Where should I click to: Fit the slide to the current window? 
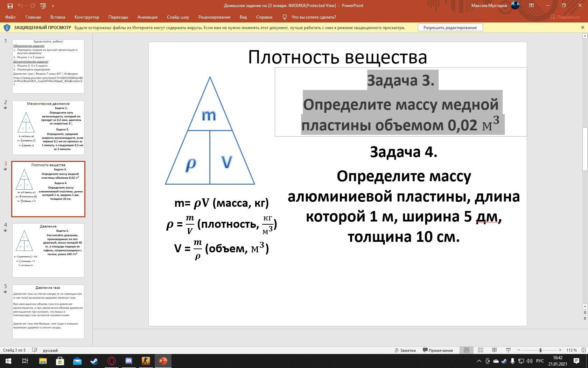click(x=583, y=350)
